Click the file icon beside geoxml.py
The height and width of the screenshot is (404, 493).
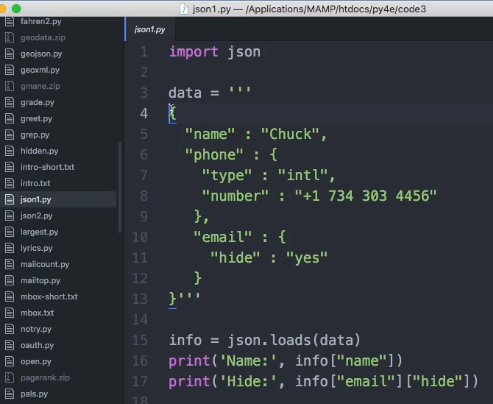(10, 70)
